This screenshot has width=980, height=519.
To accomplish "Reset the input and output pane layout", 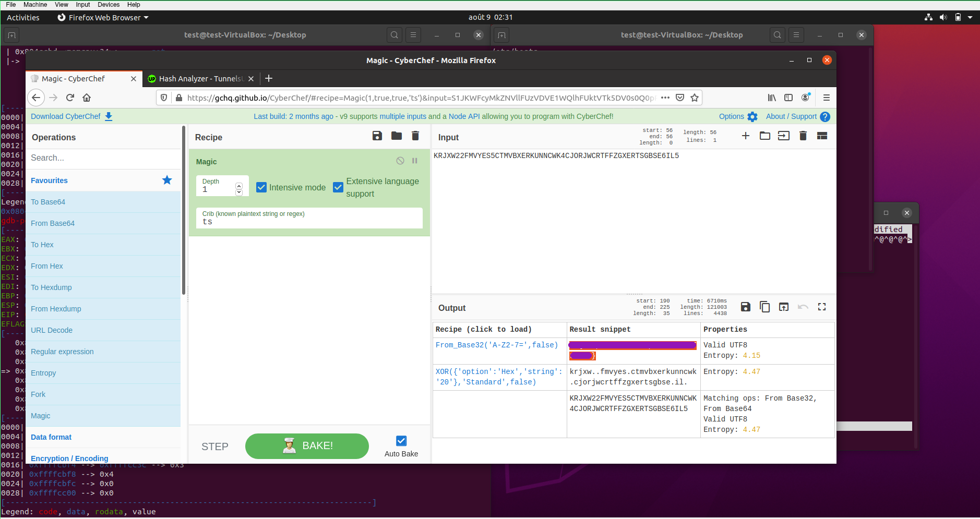I will click(822, 136).
